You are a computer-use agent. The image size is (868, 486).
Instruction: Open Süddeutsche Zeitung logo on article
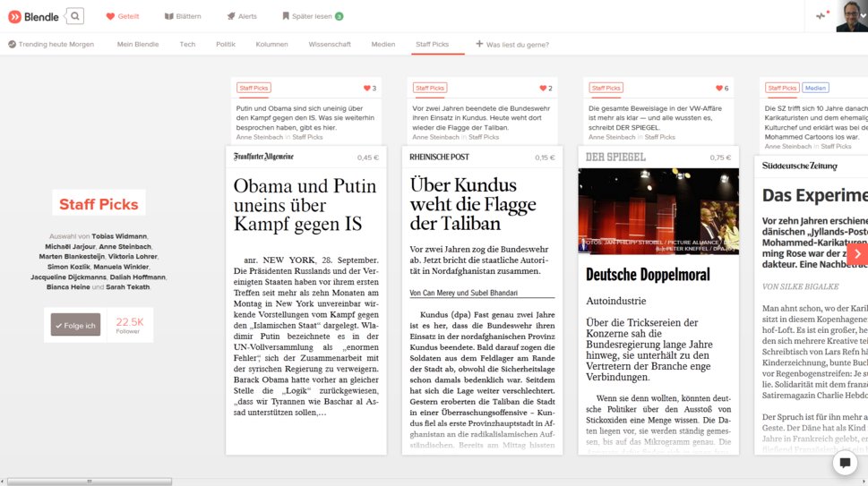point(799,166)
